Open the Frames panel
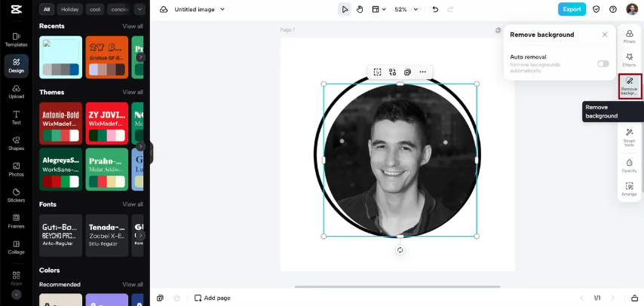 [16, 220]
